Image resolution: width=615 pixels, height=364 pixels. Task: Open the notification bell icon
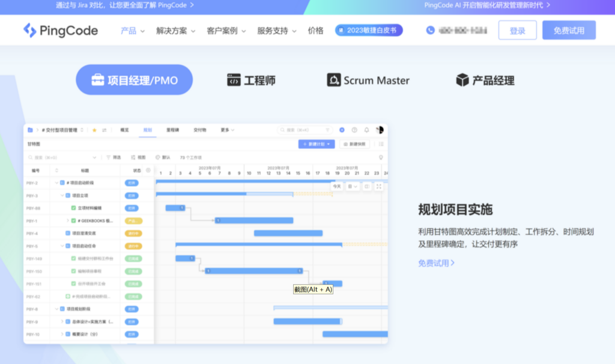pyautogui.click(x=366, y=130)
